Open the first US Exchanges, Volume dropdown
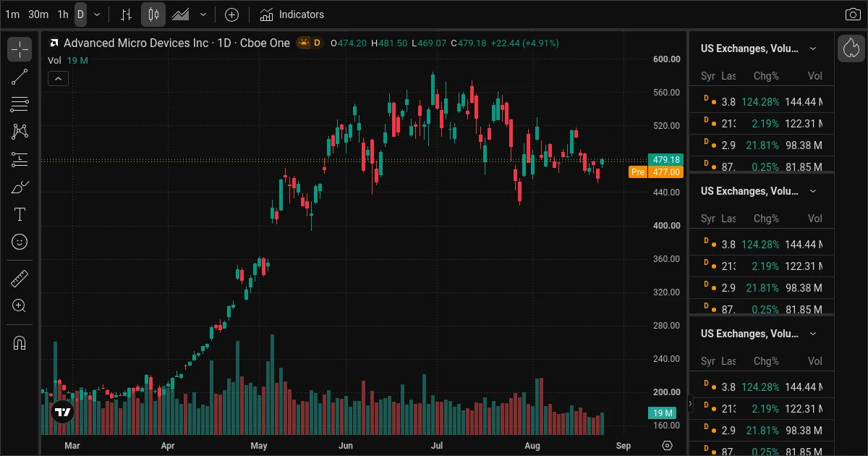 [x=759, y=48]
